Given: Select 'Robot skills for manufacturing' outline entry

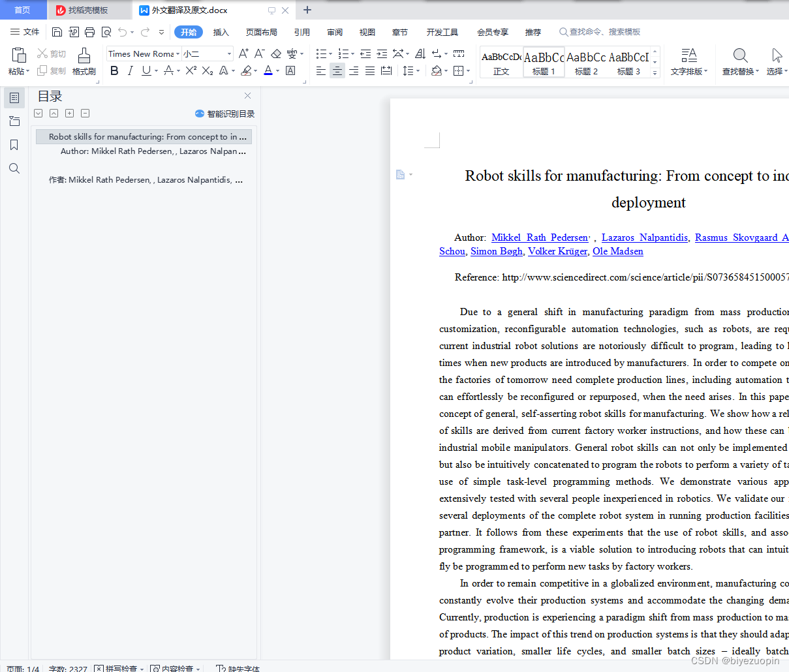Looking at the screenshot, I should [142, 136].
